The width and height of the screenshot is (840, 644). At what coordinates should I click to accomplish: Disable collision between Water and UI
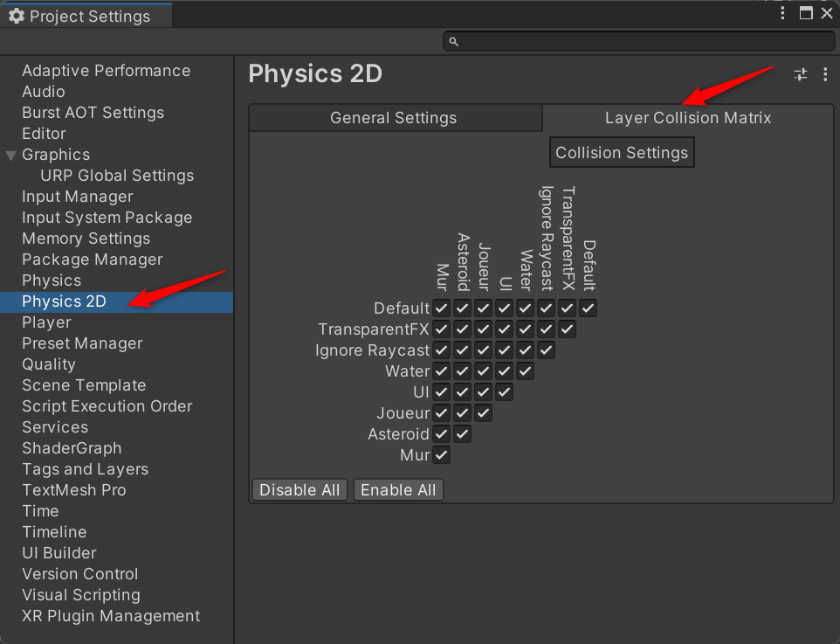[504, 370]
